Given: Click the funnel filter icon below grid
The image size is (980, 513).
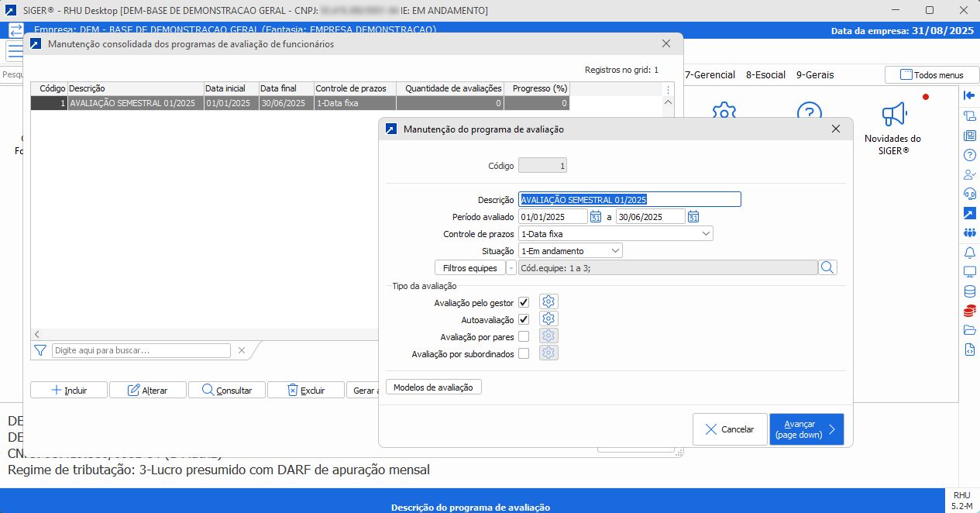Looking at the screenshot, I should click(40, 350).
